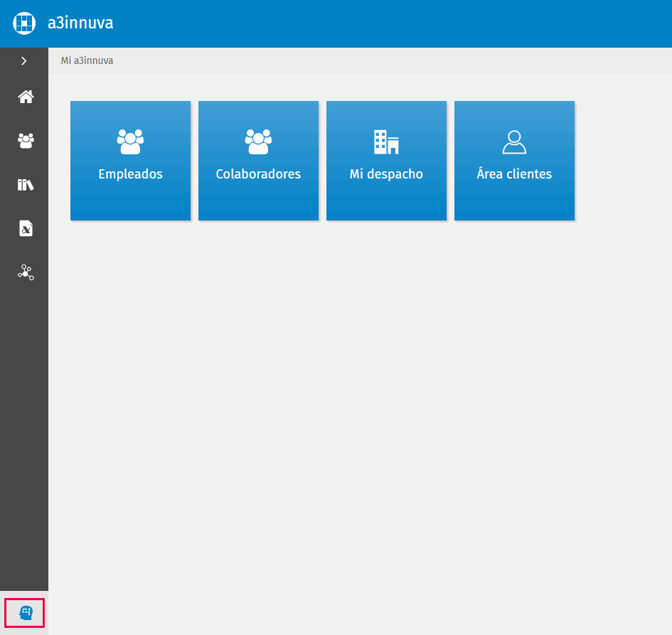Click the "Mi a3innuva" breadcrumb text

87,61
